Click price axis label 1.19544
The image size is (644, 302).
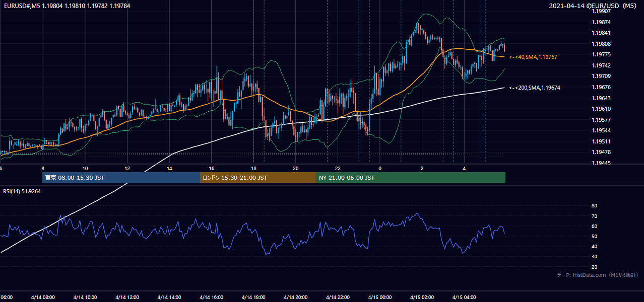tap(602, 131)
